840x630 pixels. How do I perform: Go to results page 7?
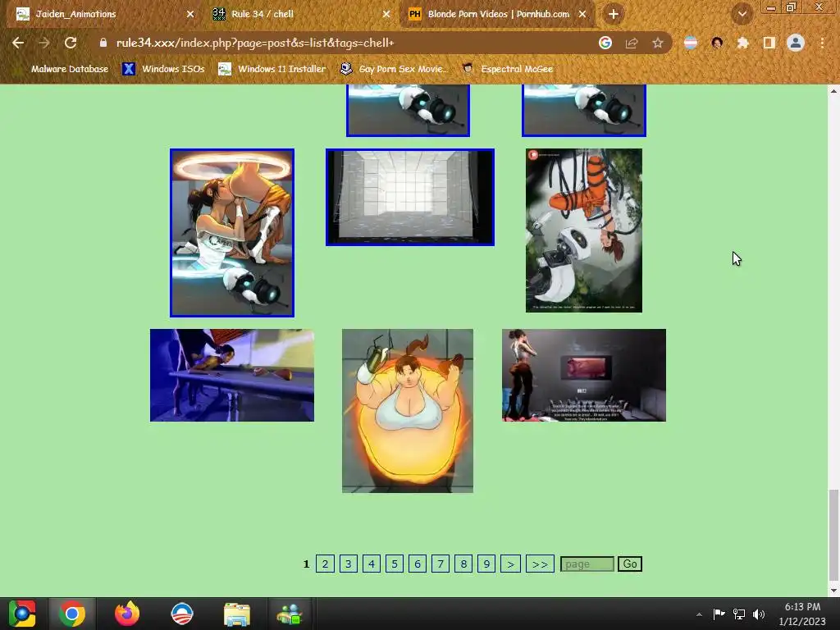(x=441, y=564)
